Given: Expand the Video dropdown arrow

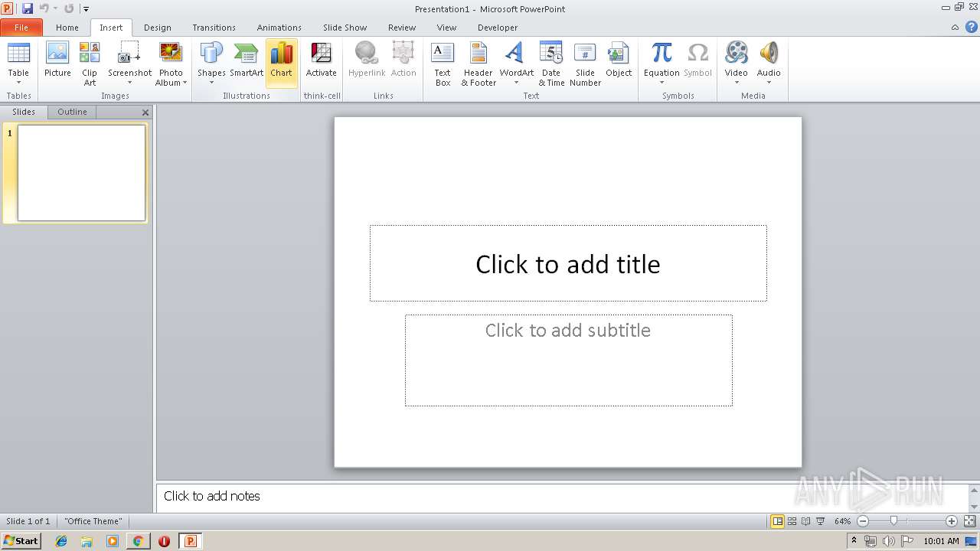Looking at the screenshot, I should point(736,83).
